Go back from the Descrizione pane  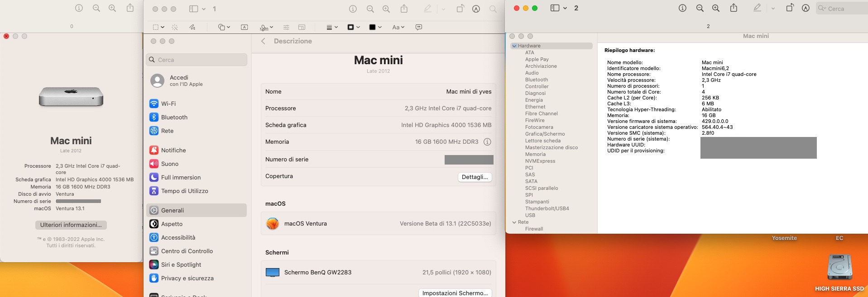(x=263, y=41)
